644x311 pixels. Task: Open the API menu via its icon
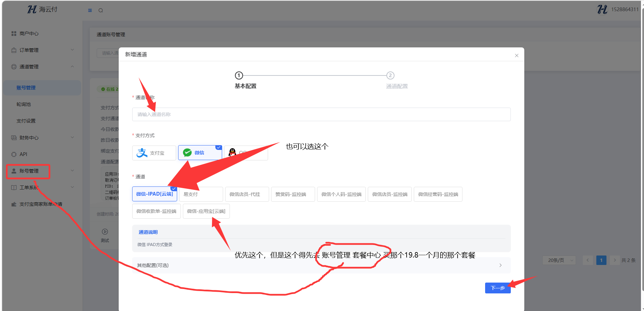coord(14,154)
